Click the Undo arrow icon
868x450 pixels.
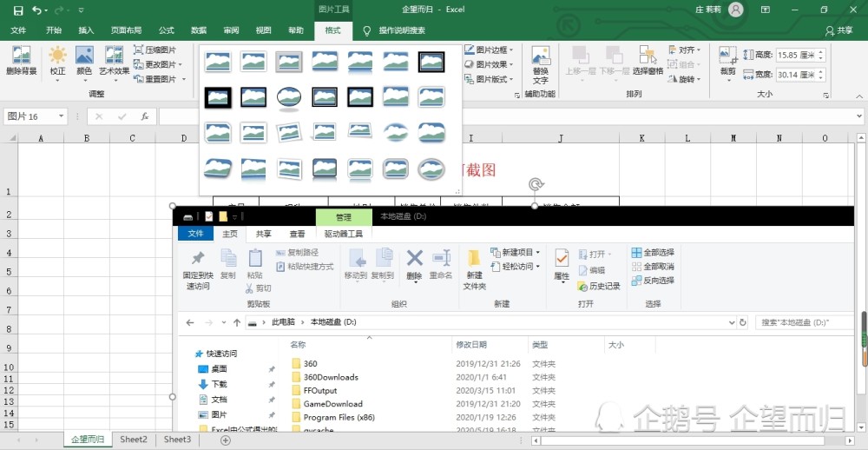(x=36, y=10)
